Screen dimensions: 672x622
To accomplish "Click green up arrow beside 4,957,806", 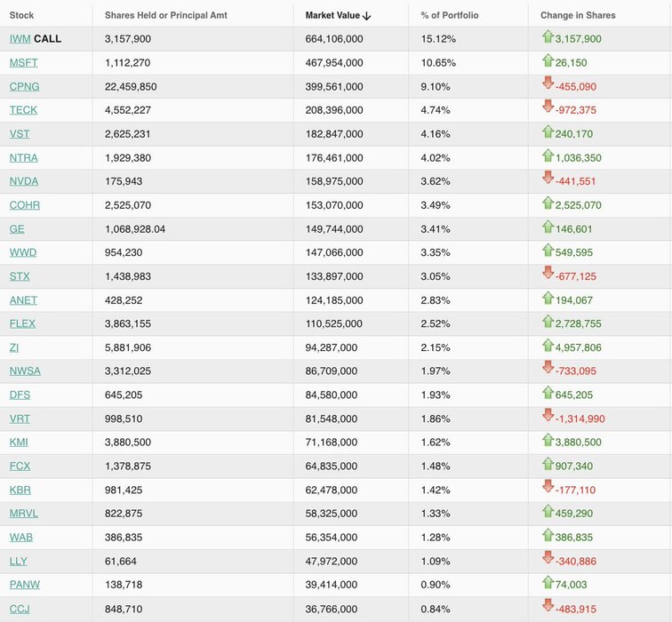I will 548,345.
